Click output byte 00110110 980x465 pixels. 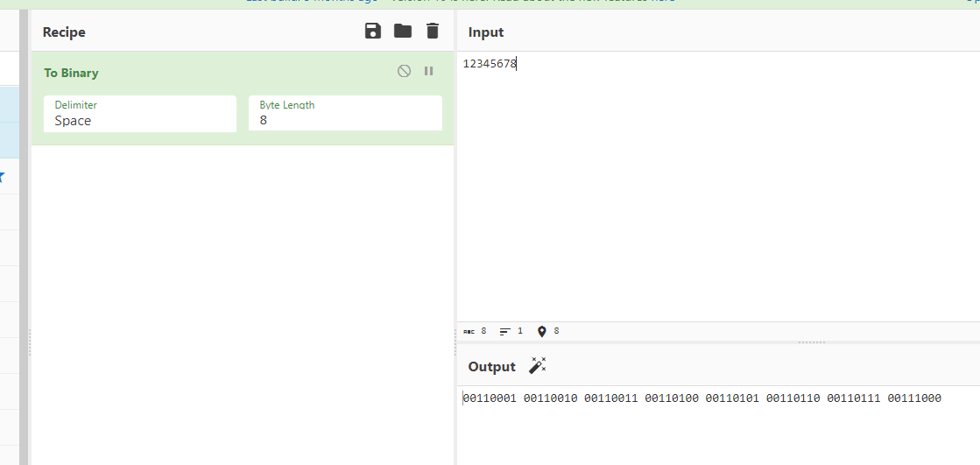point(793,398)
